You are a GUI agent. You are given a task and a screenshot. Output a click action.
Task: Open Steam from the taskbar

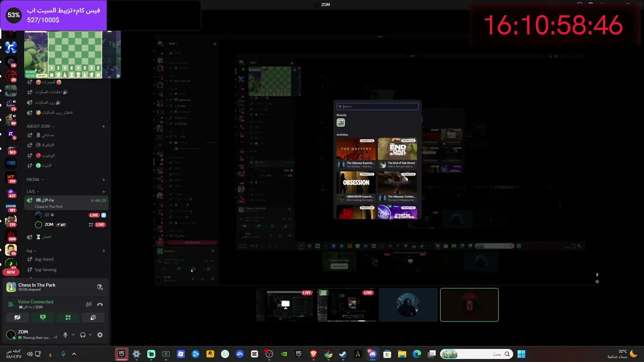(343, 354)
